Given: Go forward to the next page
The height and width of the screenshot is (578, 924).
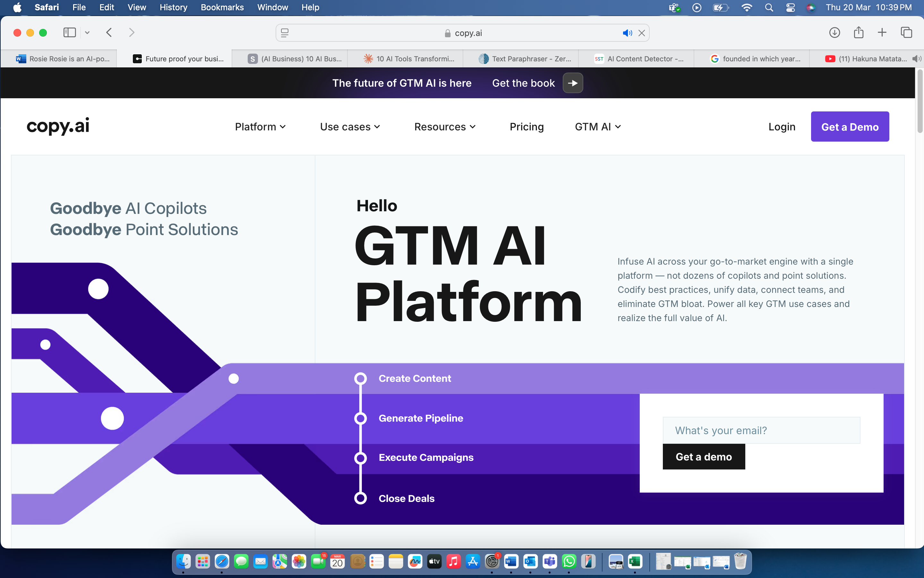Looking at the screenshot, I should pos(132,32).
